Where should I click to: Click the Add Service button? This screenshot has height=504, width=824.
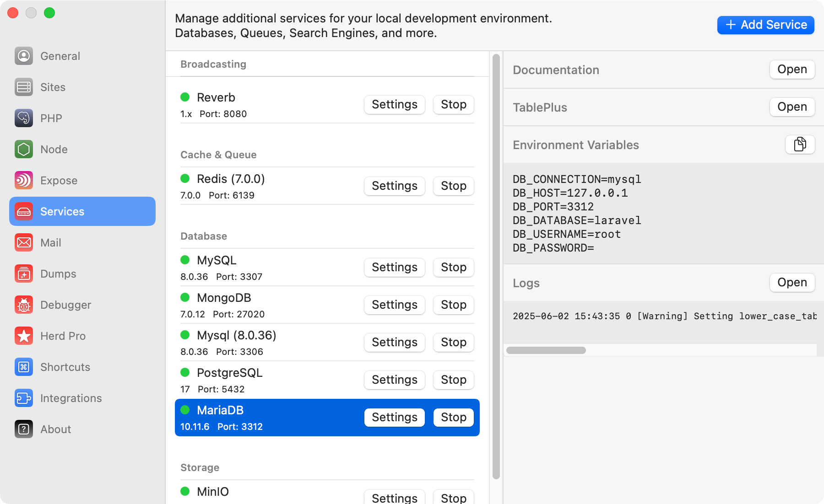[x=765, y=25]
